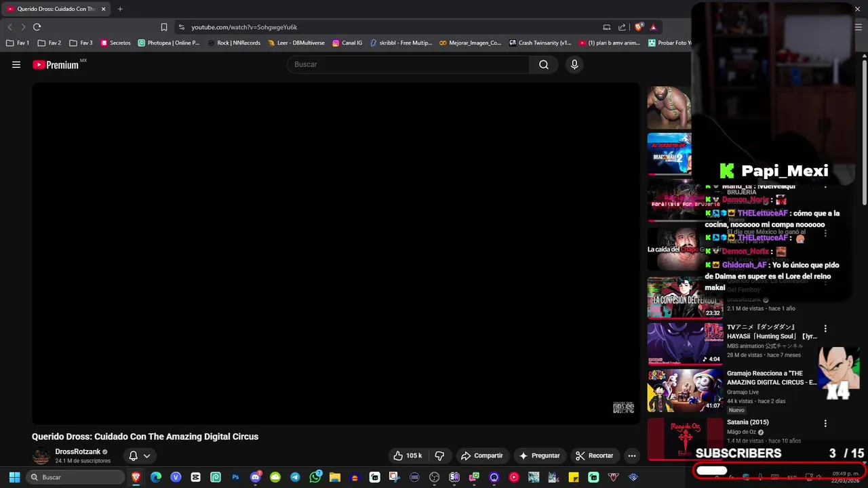The image size is (868, 488).
Task: Open the Windows Start menu
Action: pyautogui.click(x=14, y=477)
